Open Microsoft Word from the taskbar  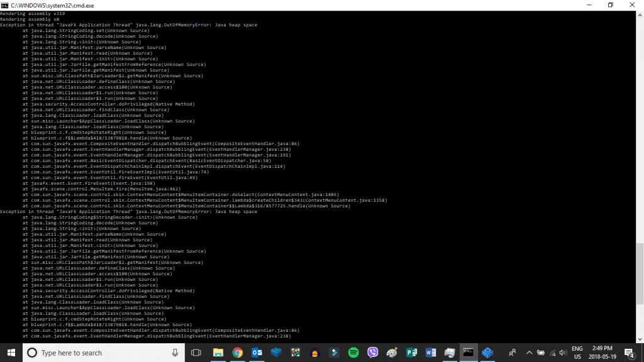[x=431, y=353]
